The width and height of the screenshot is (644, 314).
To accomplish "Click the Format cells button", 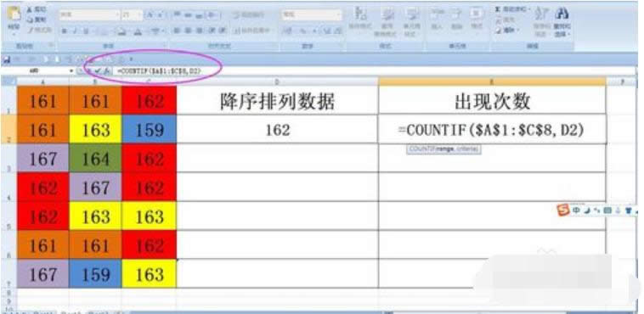I will (x=477, y=19).
